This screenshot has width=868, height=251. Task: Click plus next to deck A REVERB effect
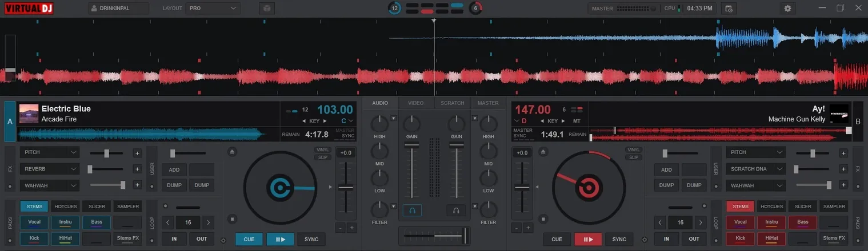137,169
